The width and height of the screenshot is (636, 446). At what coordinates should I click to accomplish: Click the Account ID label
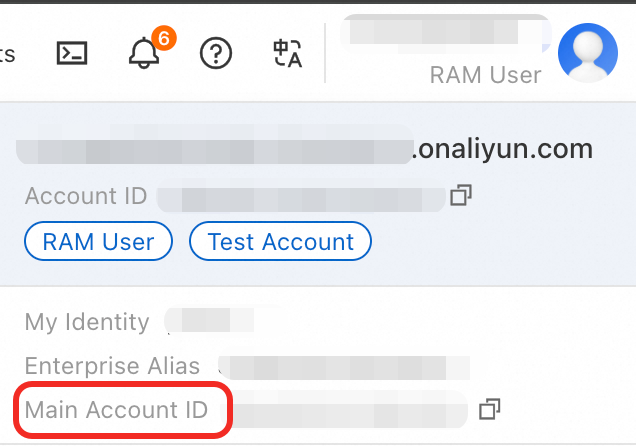pos(86,196)
